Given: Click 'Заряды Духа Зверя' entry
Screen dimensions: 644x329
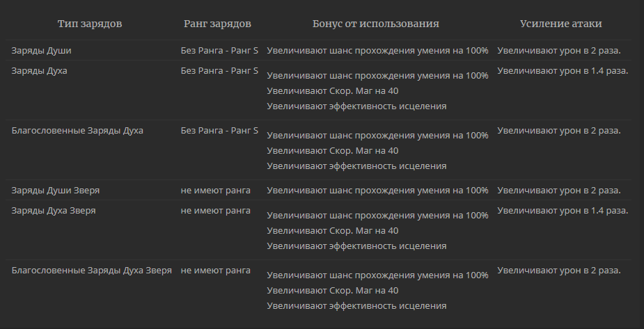Looking at the screenshot, I should tap(54, 211).
